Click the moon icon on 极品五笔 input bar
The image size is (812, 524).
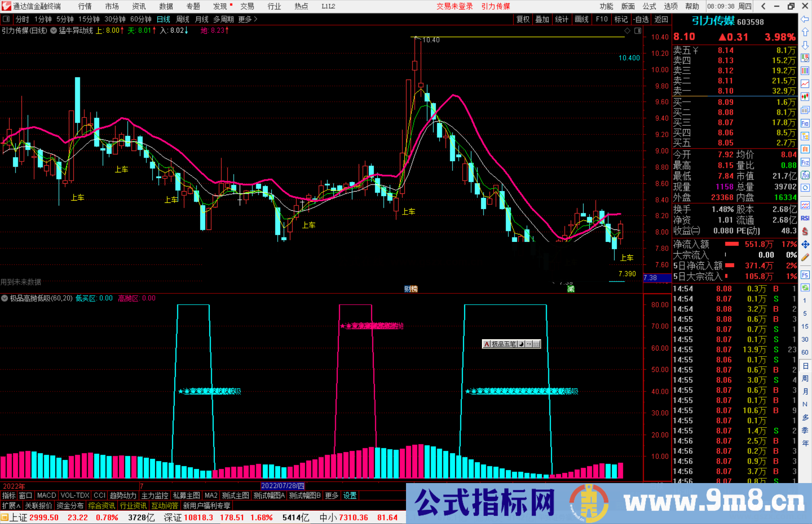pyautogui.click(x=521, y=344)
